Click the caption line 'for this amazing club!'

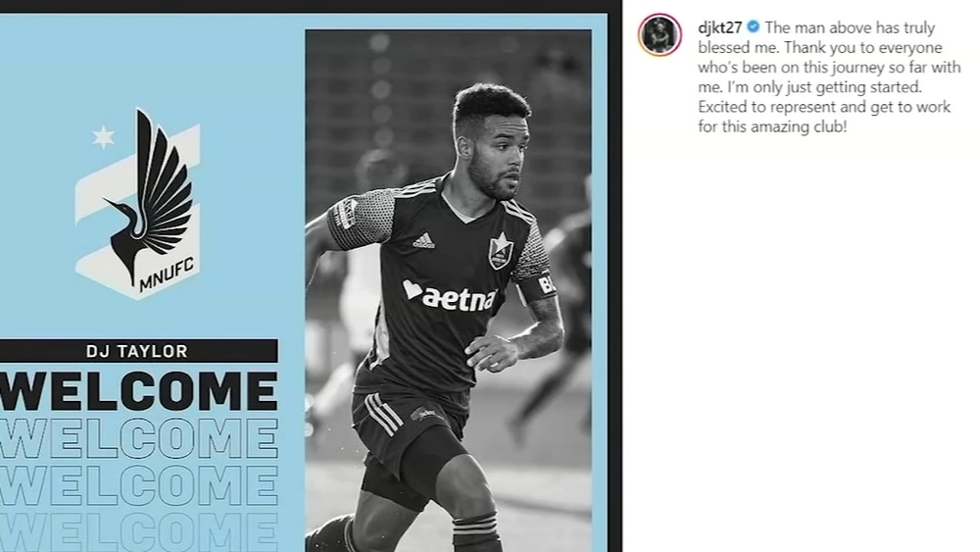pyautogui.click(x=772, y=126)
